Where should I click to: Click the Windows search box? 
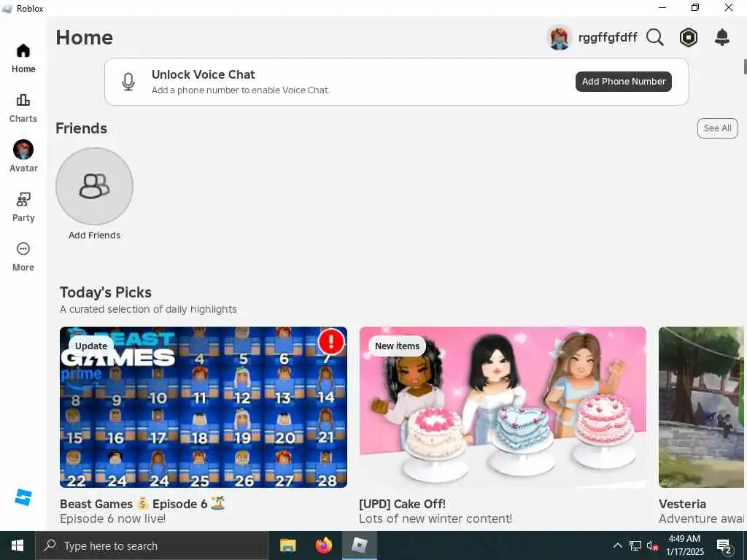(152, 545)
